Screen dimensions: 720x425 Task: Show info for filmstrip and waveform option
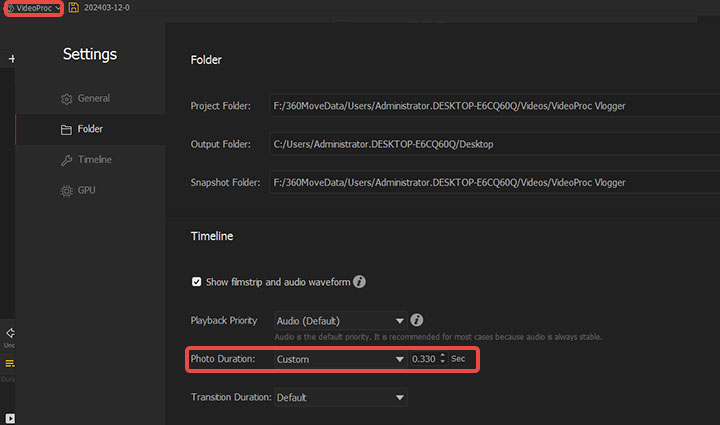tap(359, 282)
